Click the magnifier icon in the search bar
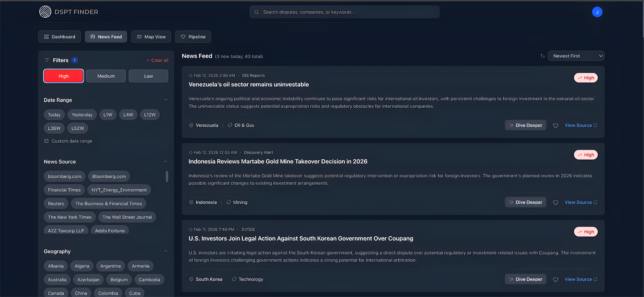The image size is (644, 297). coord(257,12)
